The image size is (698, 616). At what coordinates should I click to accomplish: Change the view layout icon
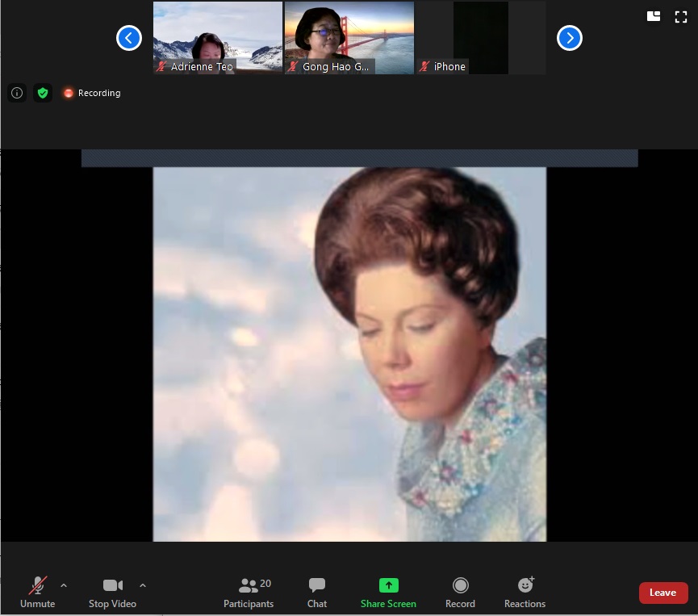point(654,16)
